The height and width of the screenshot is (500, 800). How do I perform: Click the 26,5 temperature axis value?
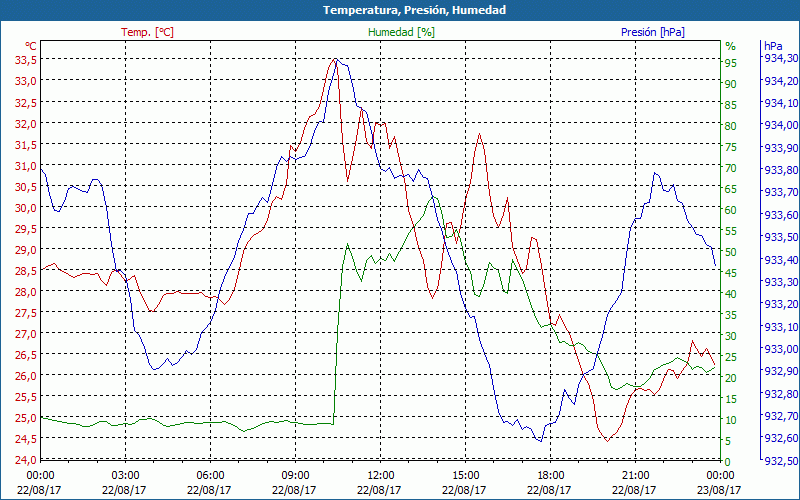click(25, 355)
